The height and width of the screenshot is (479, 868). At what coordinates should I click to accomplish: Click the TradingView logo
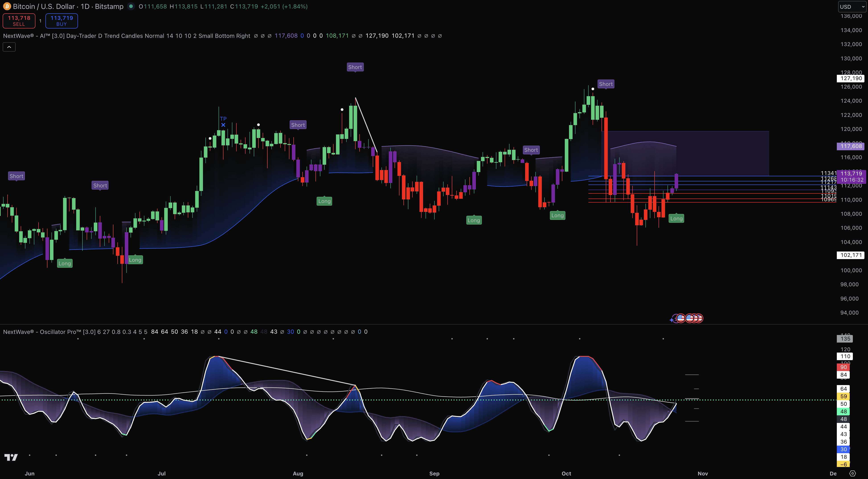click(x=11, y=457)
